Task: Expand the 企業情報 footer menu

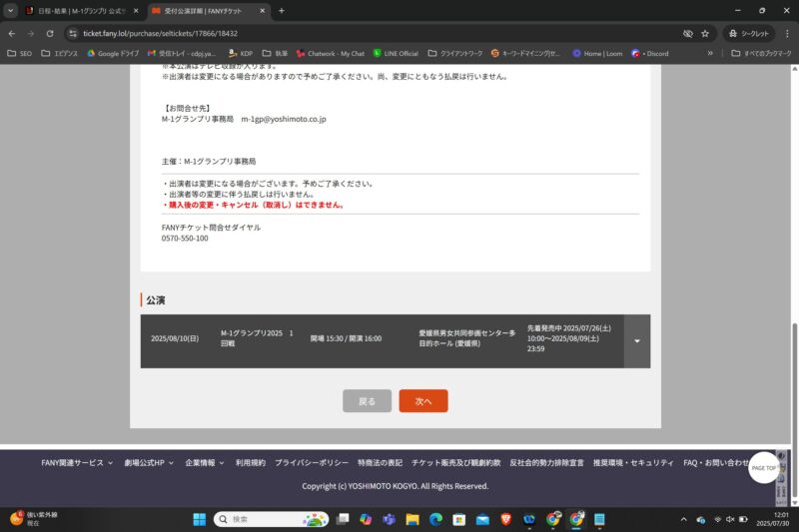Action: click(205, 463)
